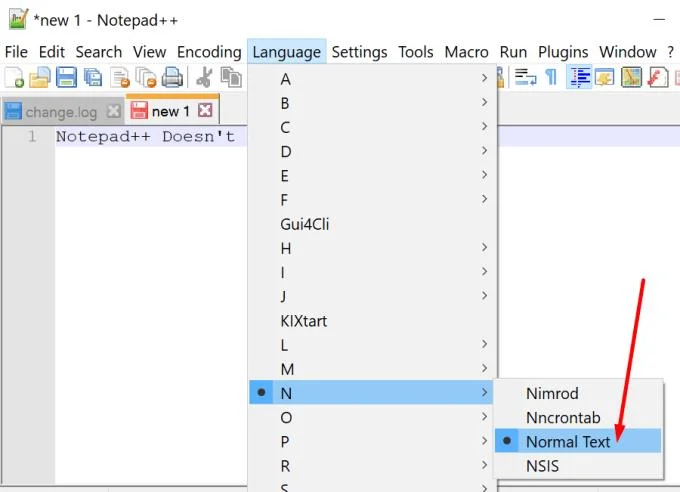Click the Copy toolbar icon
The height and width of the screenshot is (492, 680).
231,78
